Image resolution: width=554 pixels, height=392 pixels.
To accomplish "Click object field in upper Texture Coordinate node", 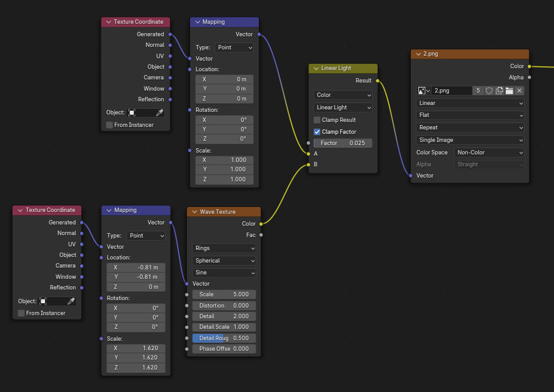I will (x=146, y=113).
